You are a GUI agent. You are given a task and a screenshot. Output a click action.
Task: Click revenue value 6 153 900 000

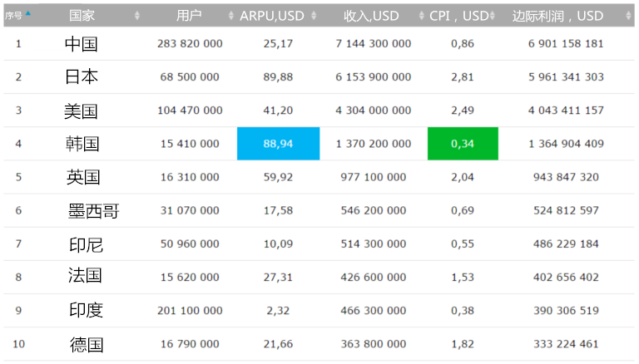point(374,77)
